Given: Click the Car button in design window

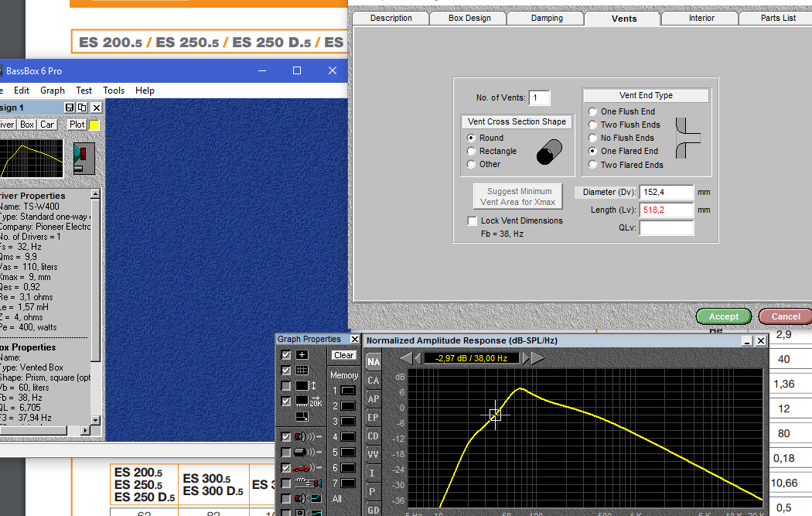Looking at the screenshot, I should pyautogui.click(x=47, y=125).
